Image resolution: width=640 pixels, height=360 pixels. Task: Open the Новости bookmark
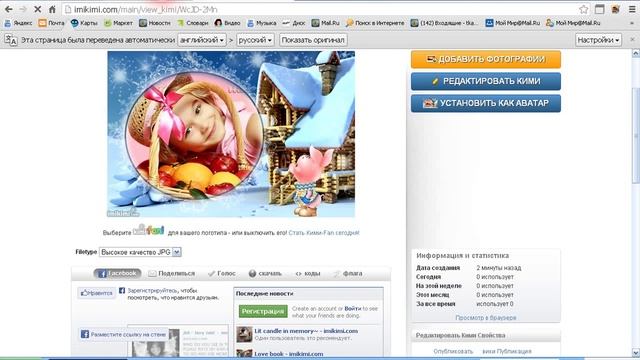(x=155, y=23)
